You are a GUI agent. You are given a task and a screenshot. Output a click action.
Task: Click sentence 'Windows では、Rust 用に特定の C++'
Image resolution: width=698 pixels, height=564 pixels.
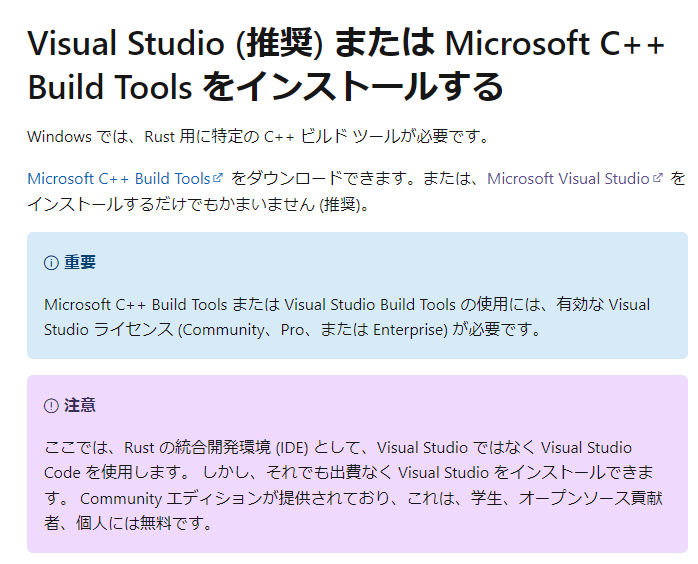pyautogui.click(x=160, y=136)
